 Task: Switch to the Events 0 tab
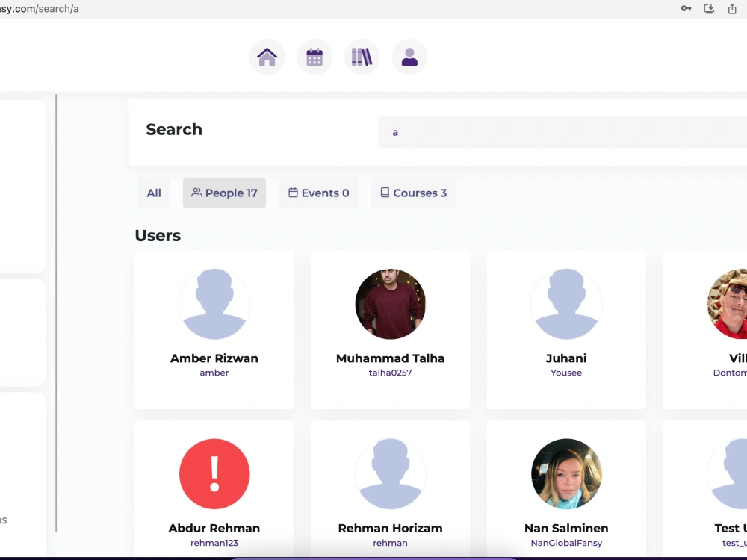click(x=319, y=193)
